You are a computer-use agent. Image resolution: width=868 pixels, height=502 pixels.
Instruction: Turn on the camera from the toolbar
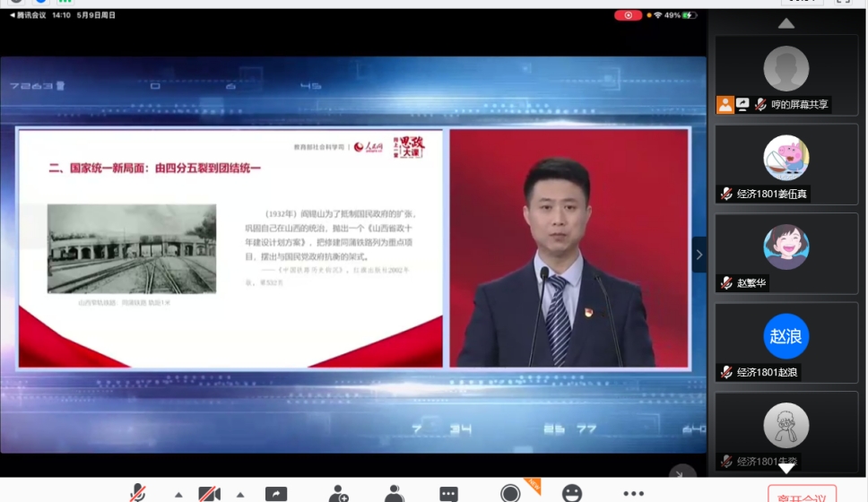pos(209,493)
